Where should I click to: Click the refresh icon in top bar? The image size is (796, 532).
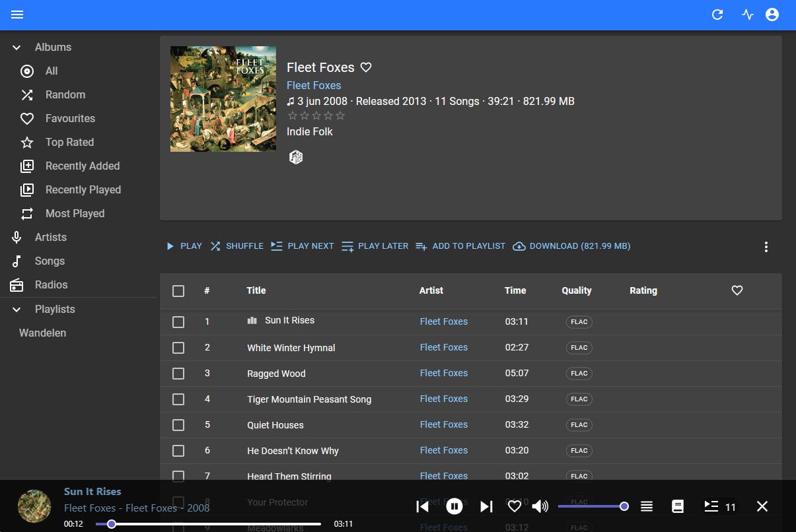pyautogui.click(x=717, y=15)
